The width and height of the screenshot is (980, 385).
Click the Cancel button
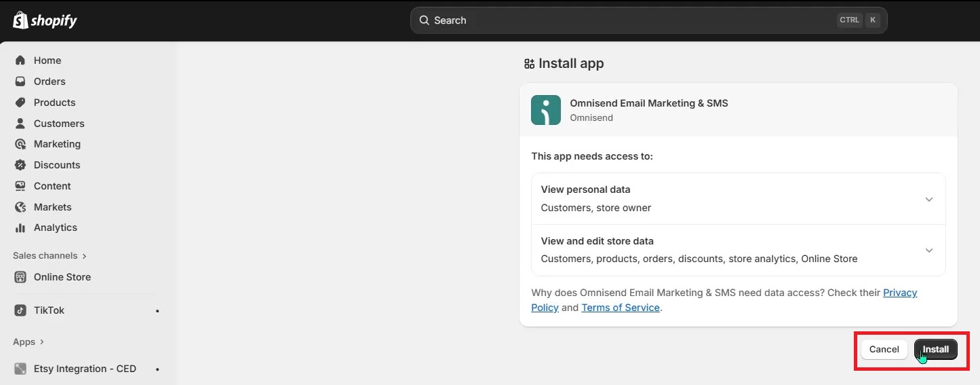[884, 349]
